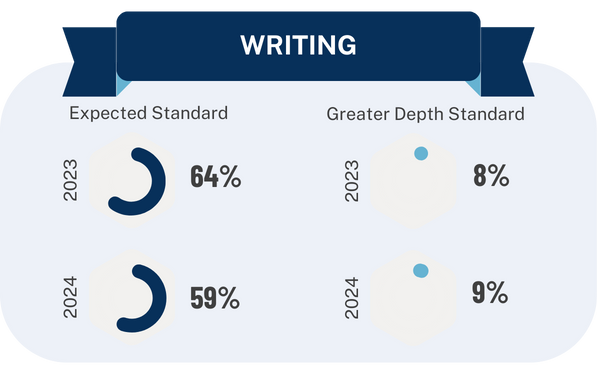Click the right ribbon tail of the banner

[508, 62]
